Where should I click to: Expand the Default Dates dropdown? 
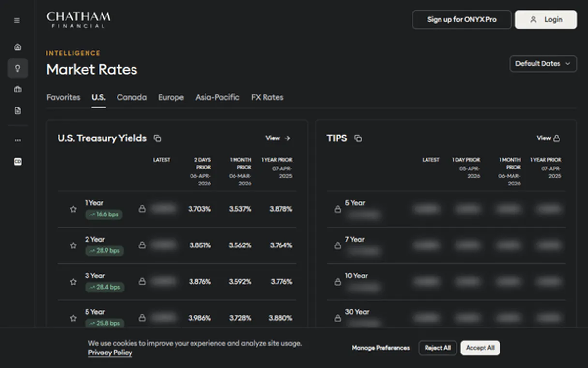543,64
